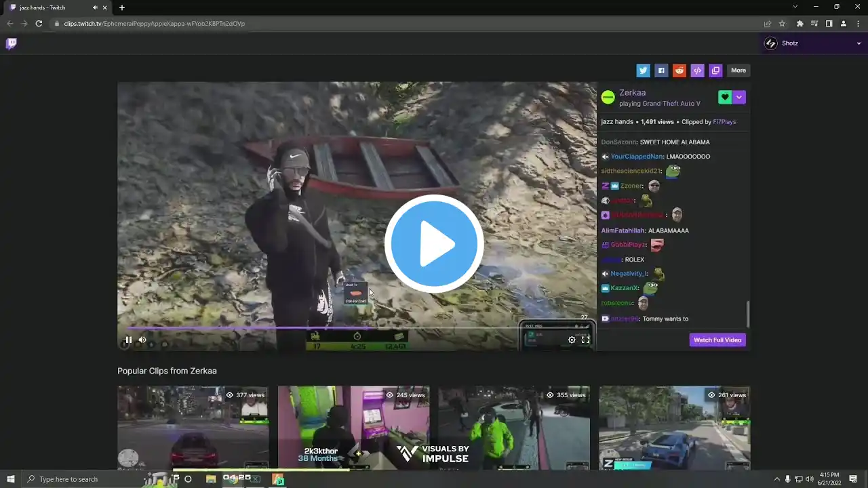Go back in browser history

(9, 24)
